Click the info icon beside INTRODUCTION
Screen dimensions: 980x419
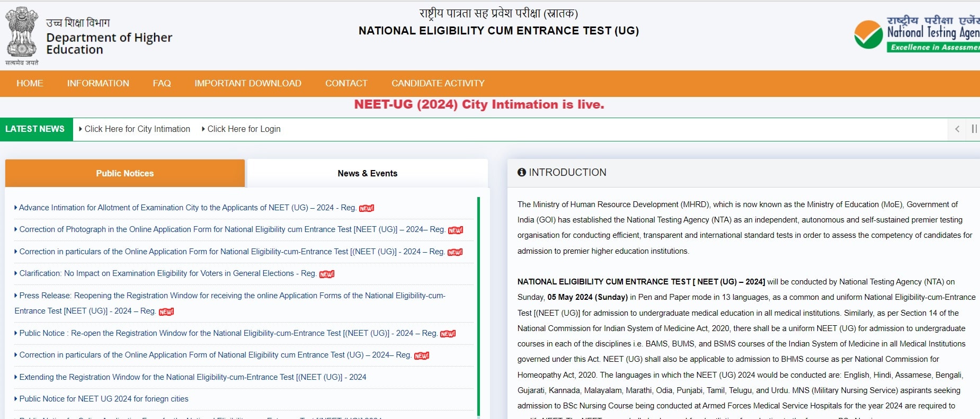(522, 172)
